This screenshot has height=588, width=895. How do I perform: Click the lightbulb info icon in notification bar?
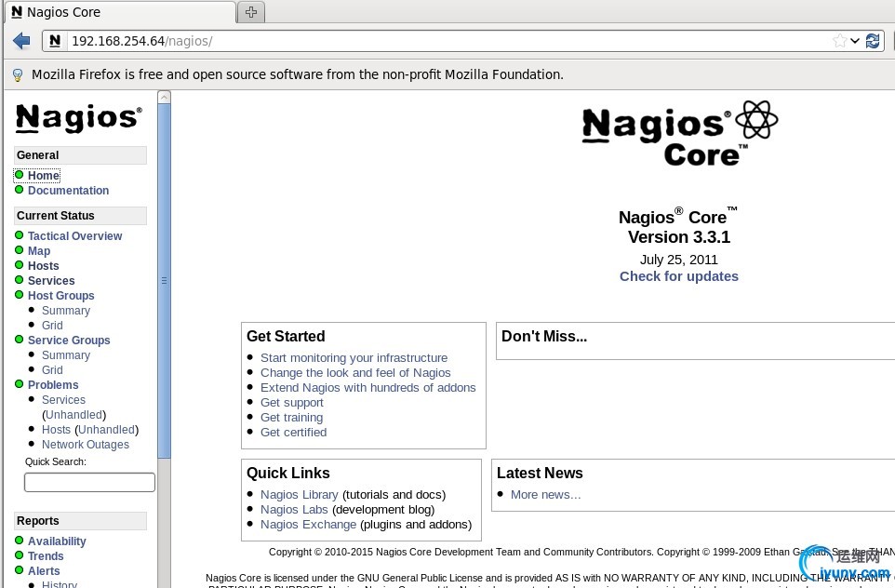tap(18, 74)
